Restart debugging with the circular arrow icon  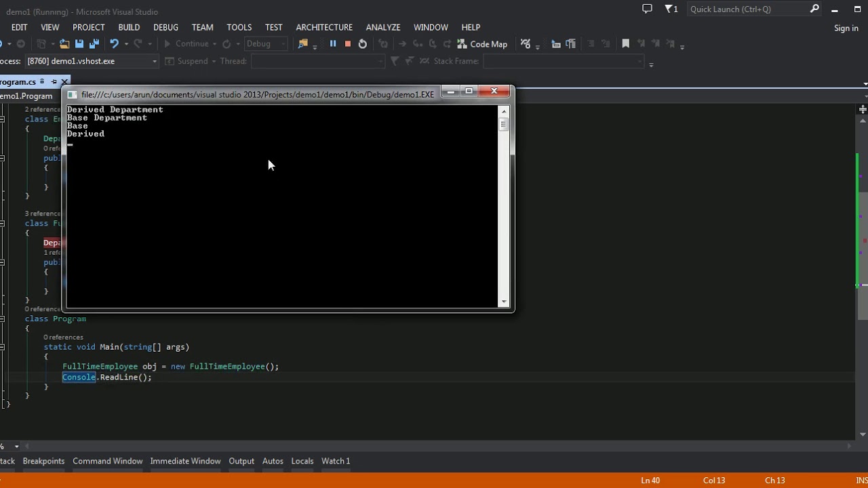pos(363,44)
